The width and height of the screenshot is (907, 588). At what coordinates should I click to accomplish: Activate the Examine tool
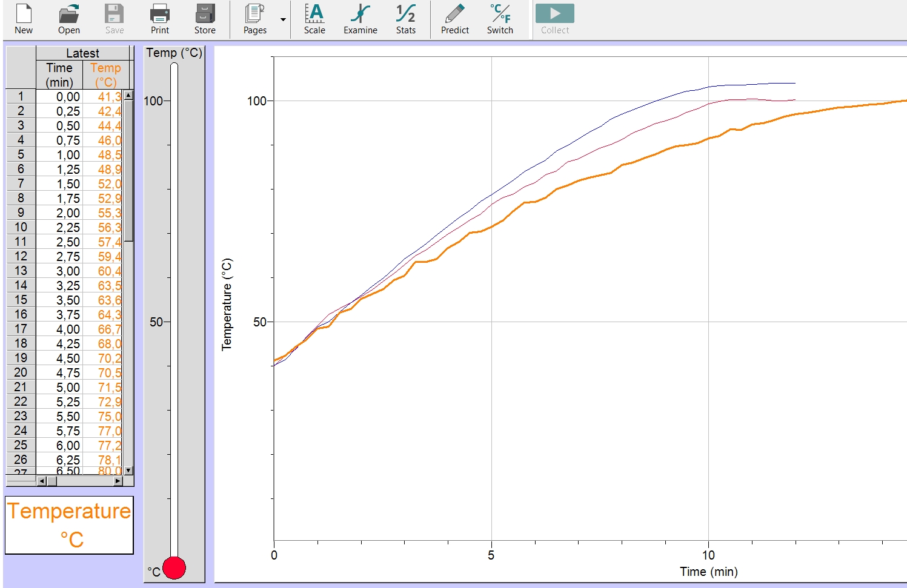click(x=360, y=19)
